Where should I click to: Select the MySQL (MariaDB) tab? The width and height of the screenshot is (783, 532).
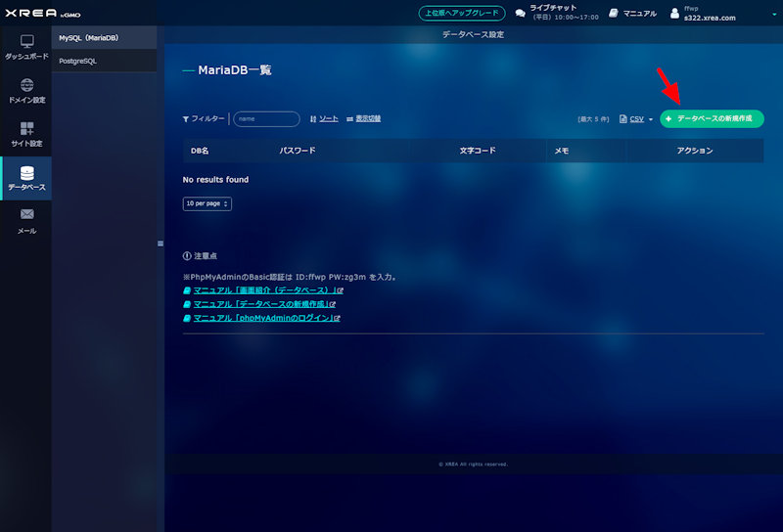tap(105, 38)
